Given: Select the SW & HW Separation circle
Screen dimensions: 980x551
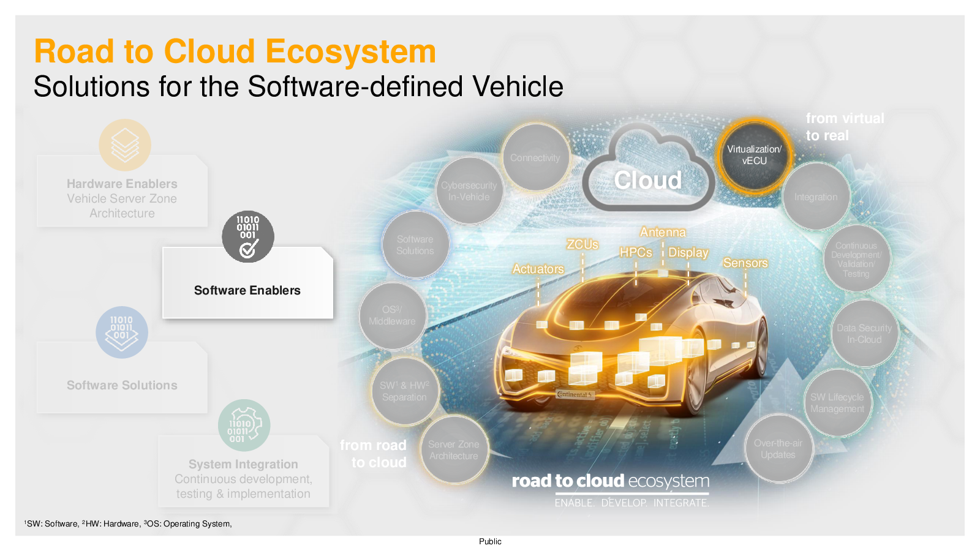Looking at the screenshot, I should pos(405,391).
